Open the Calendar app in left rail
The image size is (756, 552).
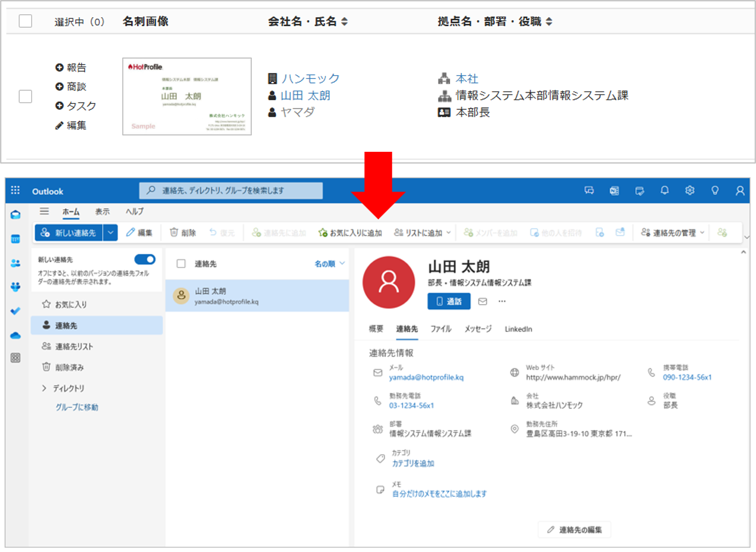point(16,239)
